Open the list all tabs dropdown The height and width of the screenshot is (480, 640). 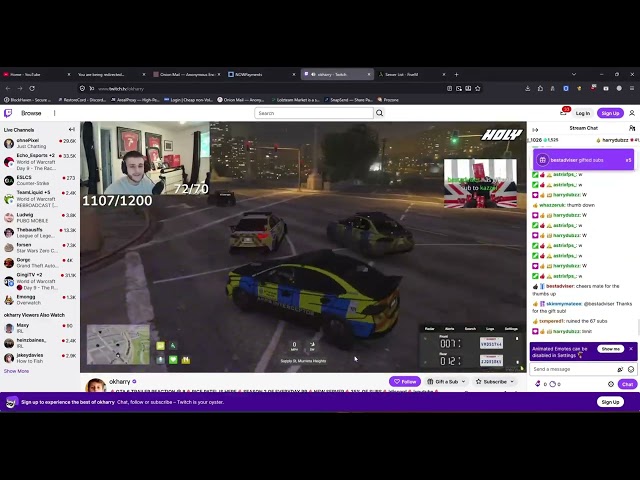point(573,74)
